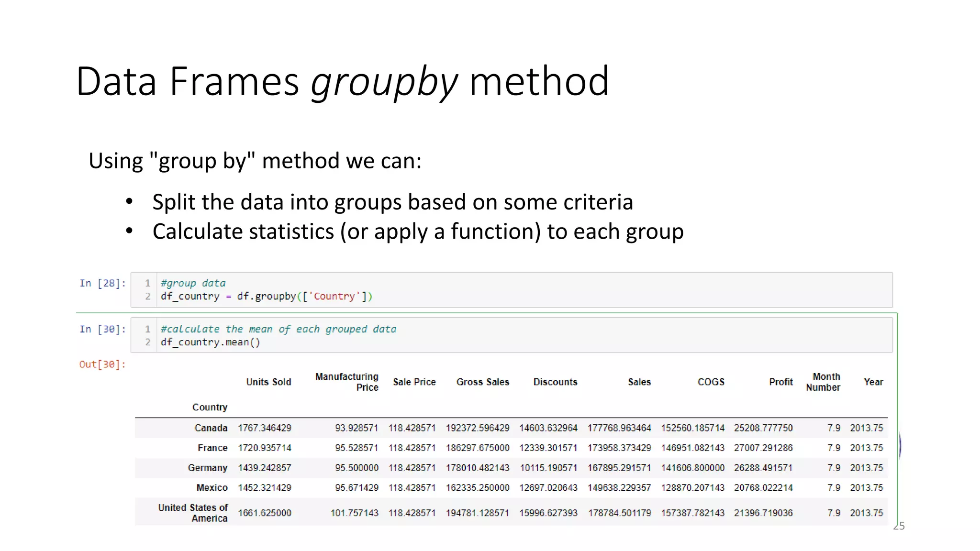Click Germany's Discounts value 10115.190571
Screen dimensions: 980x551
[548, 468]
